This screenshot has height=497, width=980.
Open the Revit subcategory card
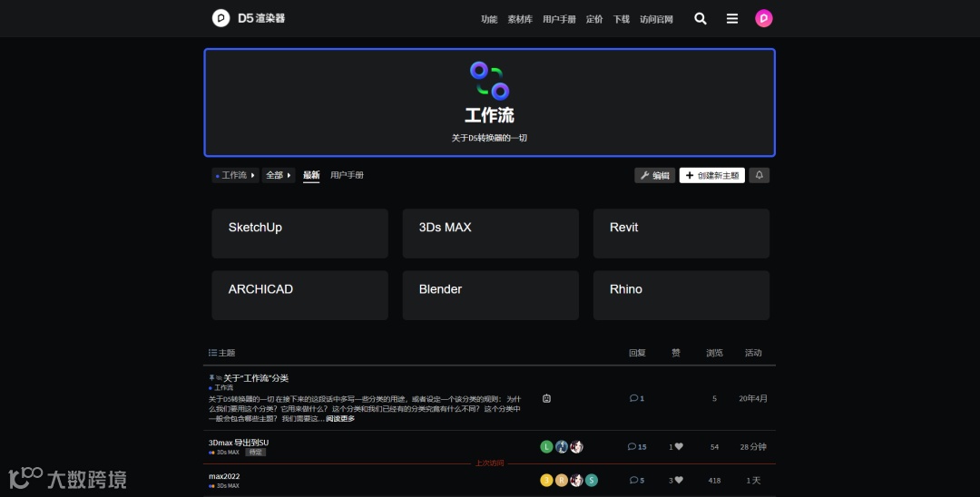pyautogui.click(x=681, y=233)
